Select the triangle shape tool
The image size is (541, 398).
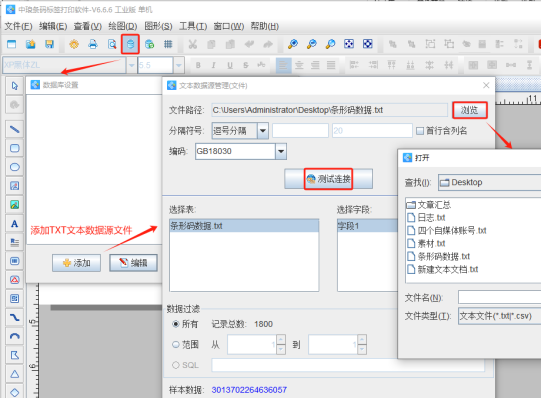(x=14, y=374)
